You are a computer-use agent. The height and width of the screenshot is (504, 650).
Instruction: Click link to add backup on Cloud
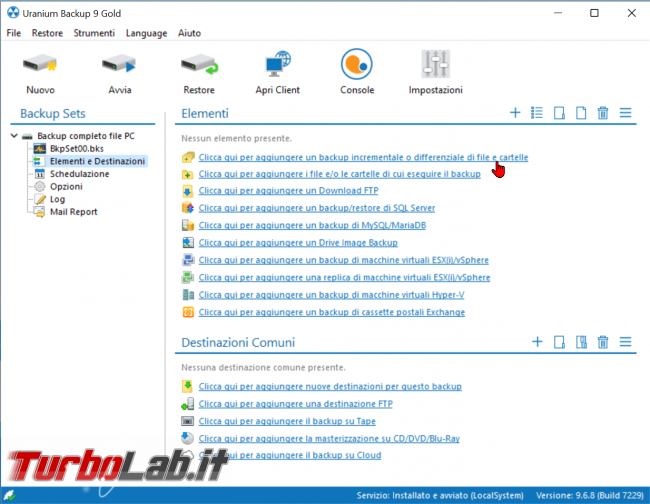[x=290, y=456]
